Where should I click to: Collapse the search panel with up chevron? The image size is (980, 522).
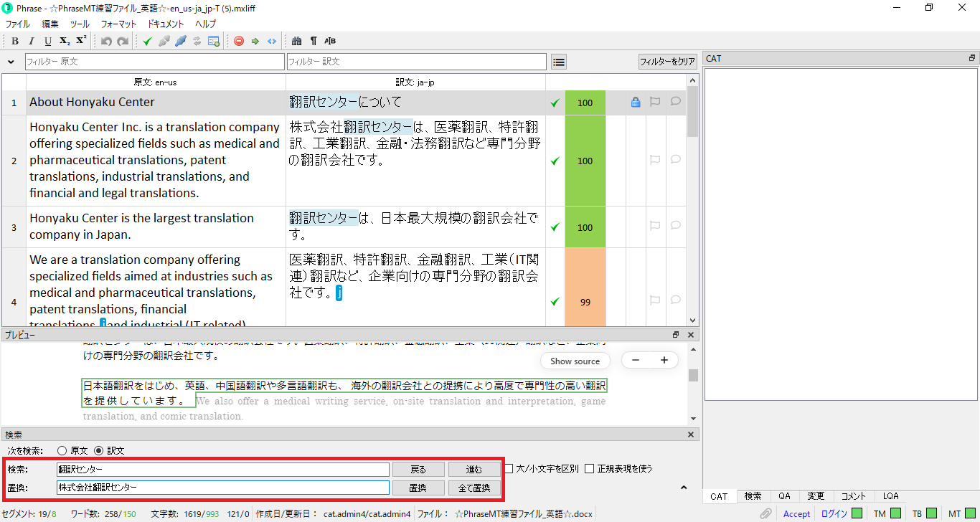[x=684, y=488]
